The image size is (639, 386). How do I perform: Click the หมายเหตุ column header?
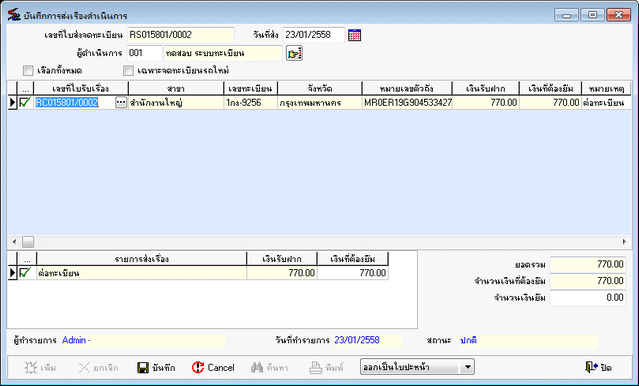(606, 88)
